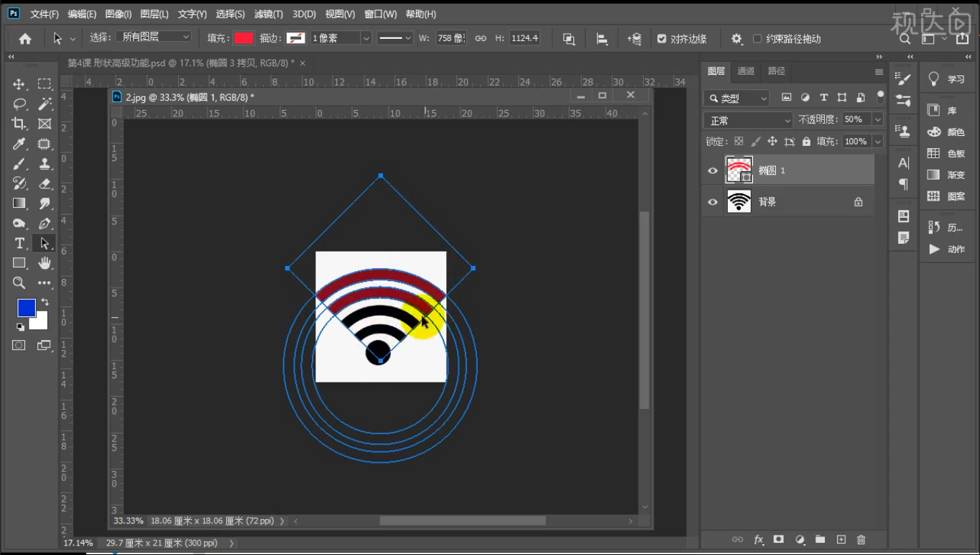Image resolution: width=980 pixels, height=555 pixels.
Task: Toggle lock transparent pixels
Action: point(739,142)
